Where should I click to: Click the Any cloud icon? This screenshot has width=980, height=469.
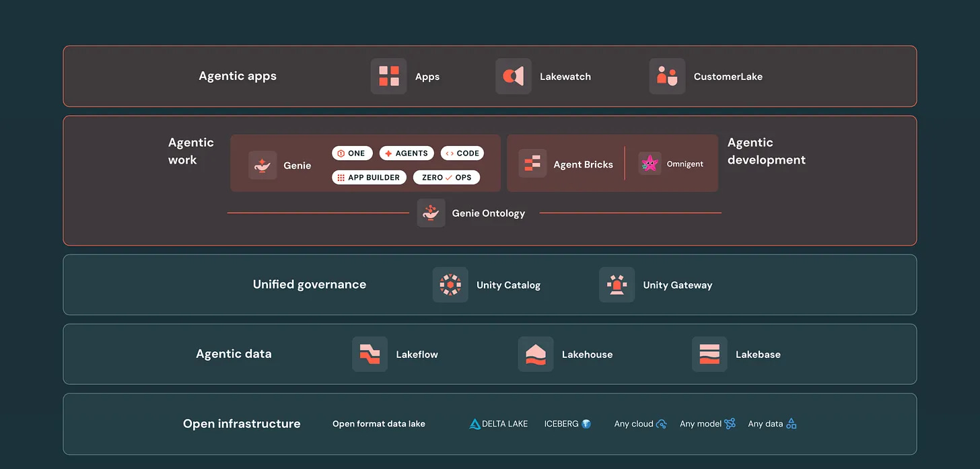[x=662, y=424]
